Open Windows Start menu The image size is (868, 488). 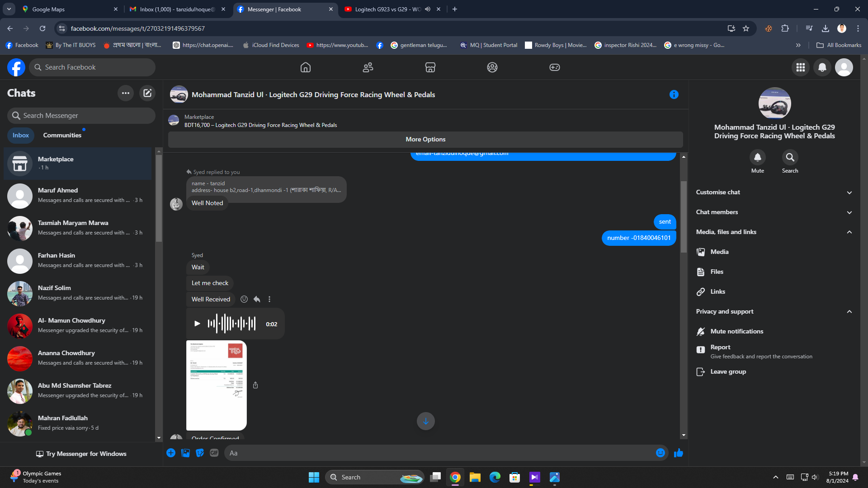pyautogui.click(x=314, y=477)
